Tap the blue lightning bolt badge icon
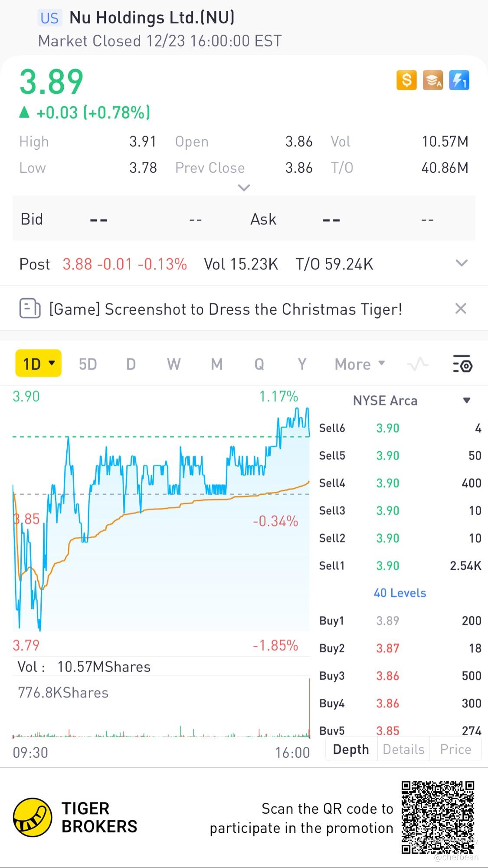 pyautogui.click(x=459, y=80)
